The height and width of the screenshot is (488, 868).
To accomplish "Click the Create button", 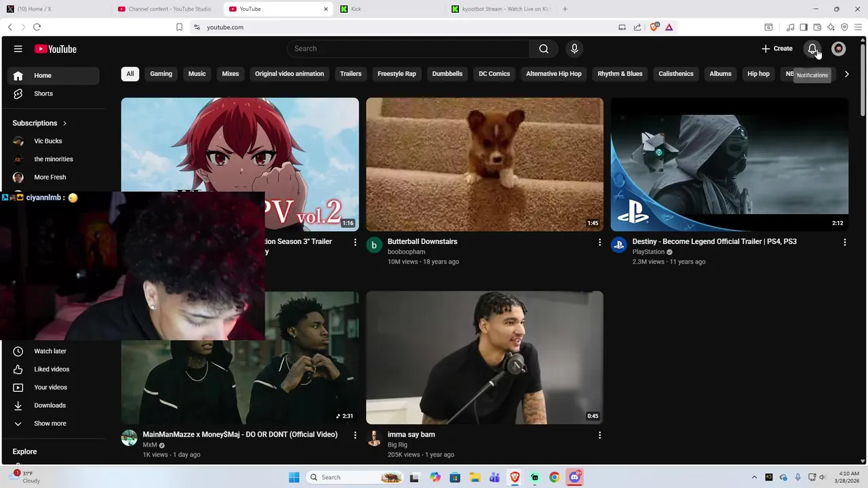I will [777, 49].
